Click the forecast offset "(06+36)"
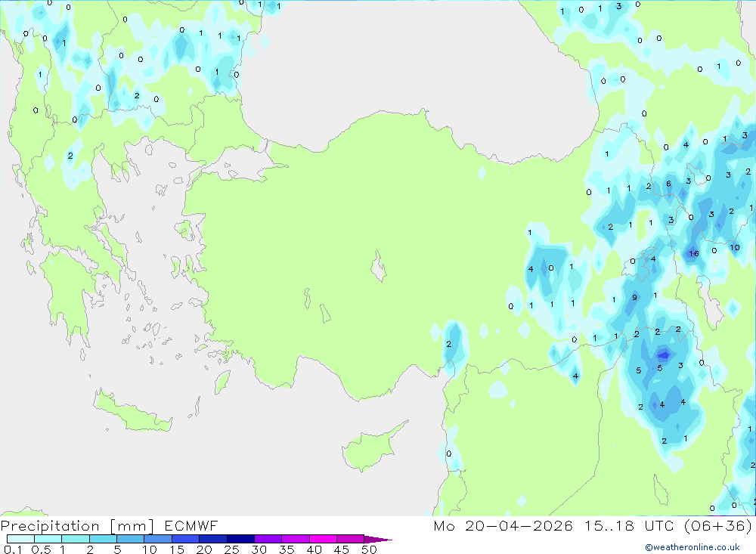756x554 pixels. (x=718, y=525)
